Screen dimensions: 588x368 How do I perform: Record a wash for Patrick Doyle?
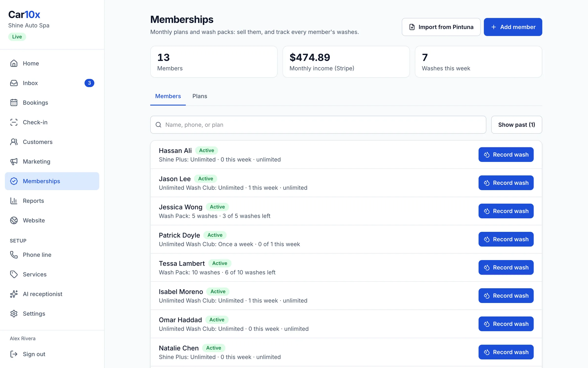[x=506, y=239]
